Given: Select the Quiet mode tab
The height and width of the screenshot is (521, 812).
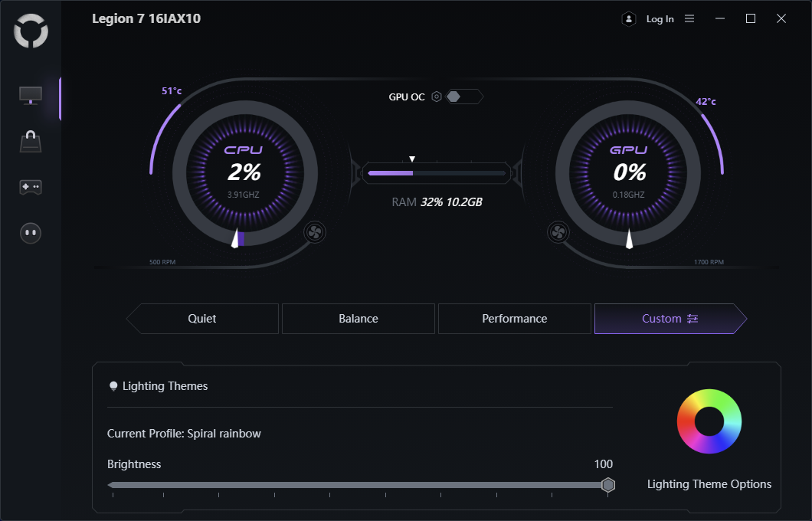Looking at the screenshot, I should click(x=202, y=319).
